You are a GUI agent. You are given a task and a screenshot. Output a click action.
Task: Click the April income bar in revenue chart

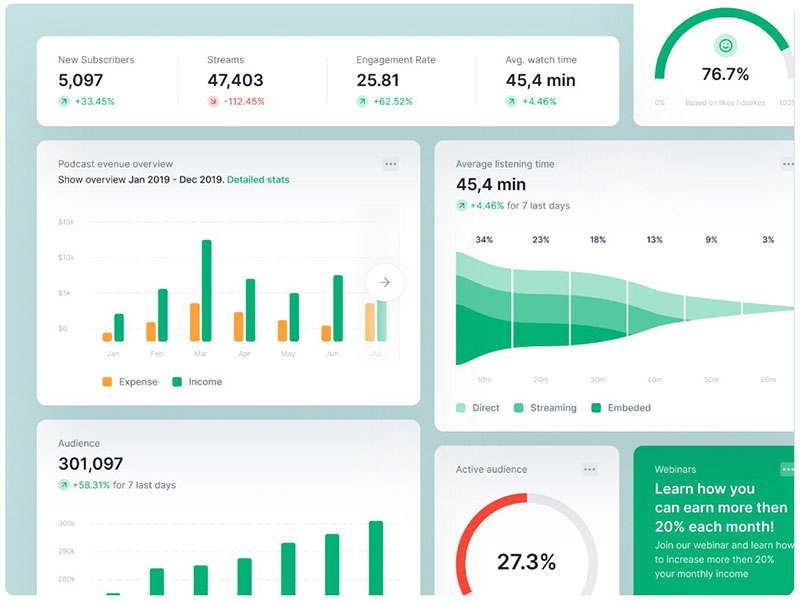251,310
